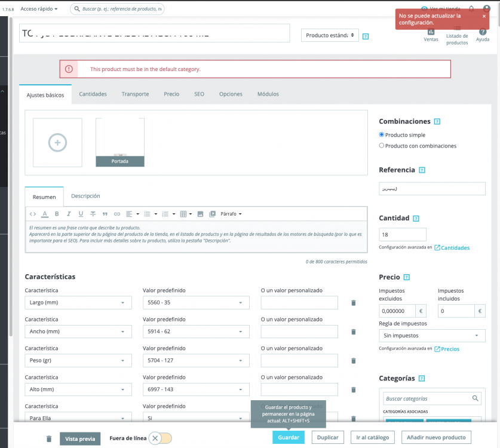
Task: Delete the Peso (gr) feature row
Action: coord(353,361)
